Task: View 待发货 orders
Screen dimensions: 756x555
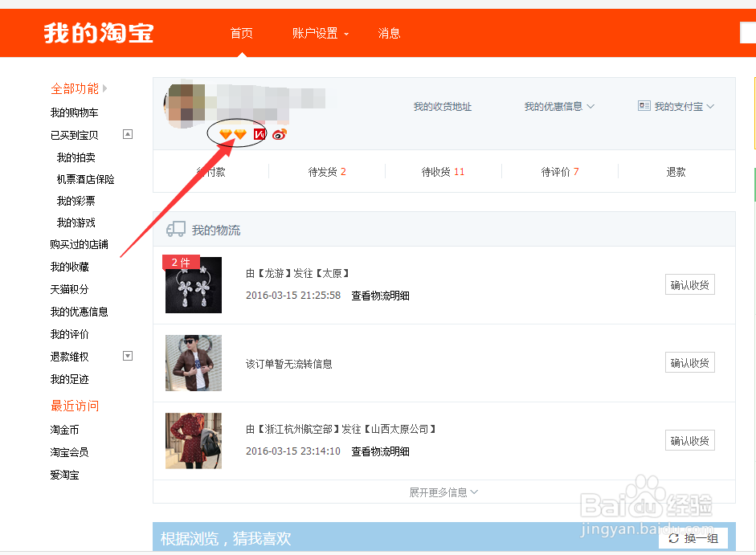Action: coord(327,172)
